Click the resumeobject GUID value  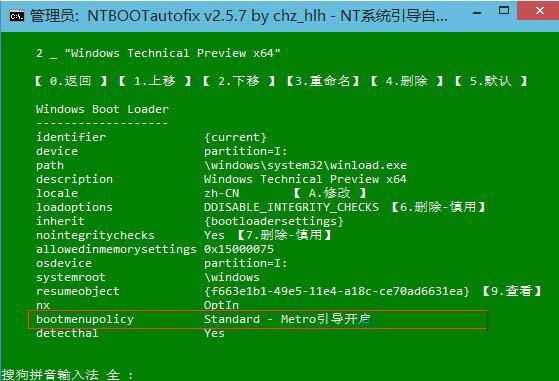tap(337, 291)
